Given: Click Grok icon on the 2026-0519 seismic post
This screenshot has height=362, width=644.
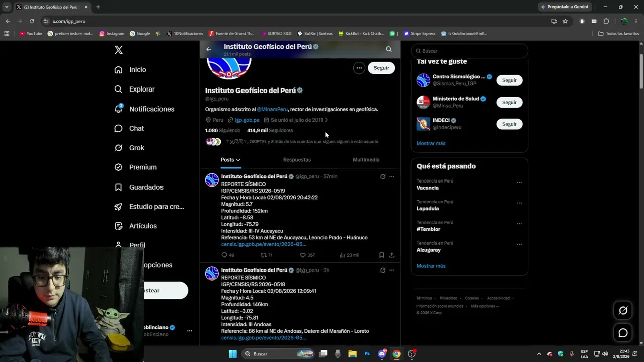Looking at the screenshot, I should pos(383,177).
